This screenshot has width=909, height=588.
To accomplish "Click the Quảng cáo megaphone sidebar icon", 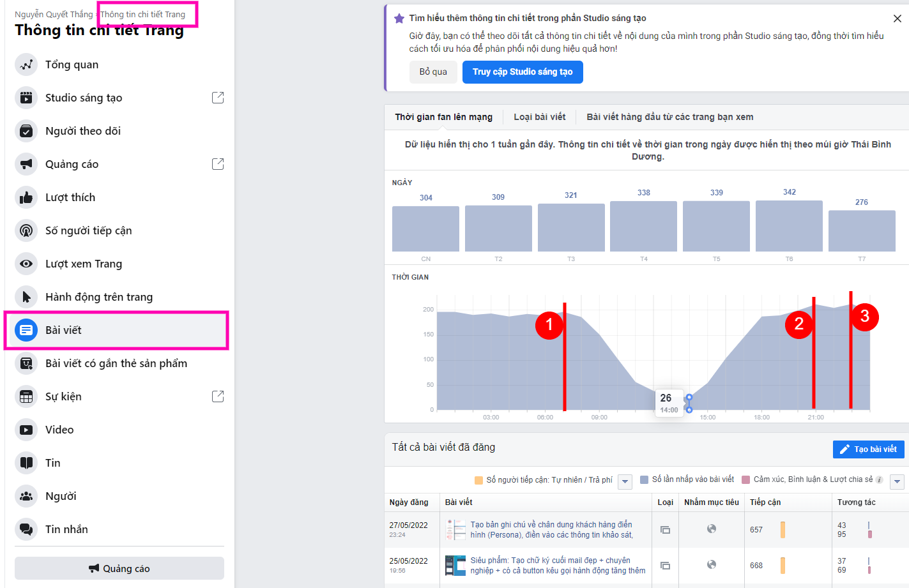I will [x=26, y=164].
